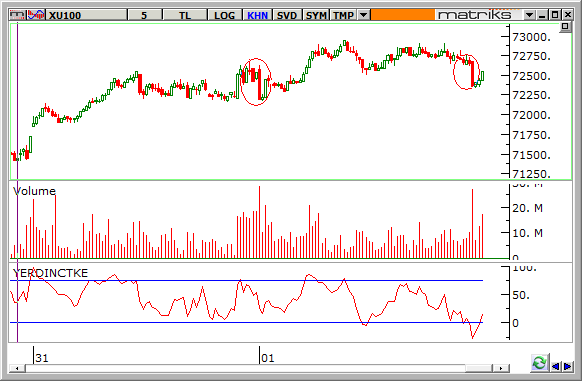Toggle the SVD button
582x381 pixels.
[x=287, y=15]
